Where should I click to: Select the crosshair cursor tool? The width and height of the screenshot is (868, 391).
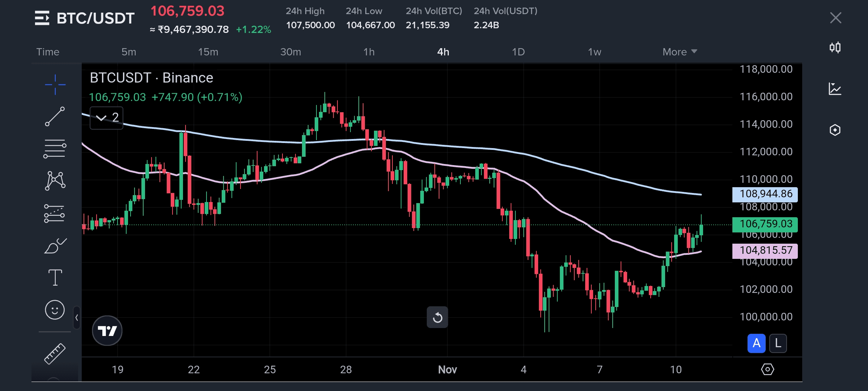coord(55,85)
